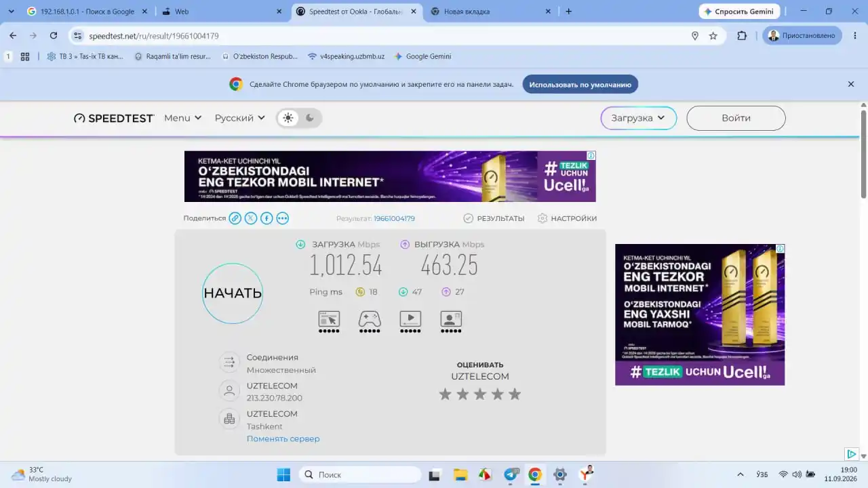The width and height of the screenshot is (868, 488).
Task: Share result on X (Twitter)
Action: [251, 218]
